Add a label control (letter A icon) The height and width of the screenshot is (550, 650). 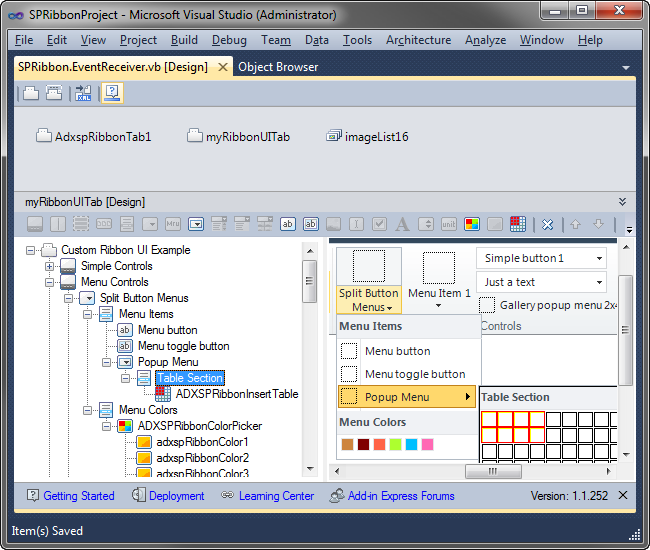coord(402,224)
